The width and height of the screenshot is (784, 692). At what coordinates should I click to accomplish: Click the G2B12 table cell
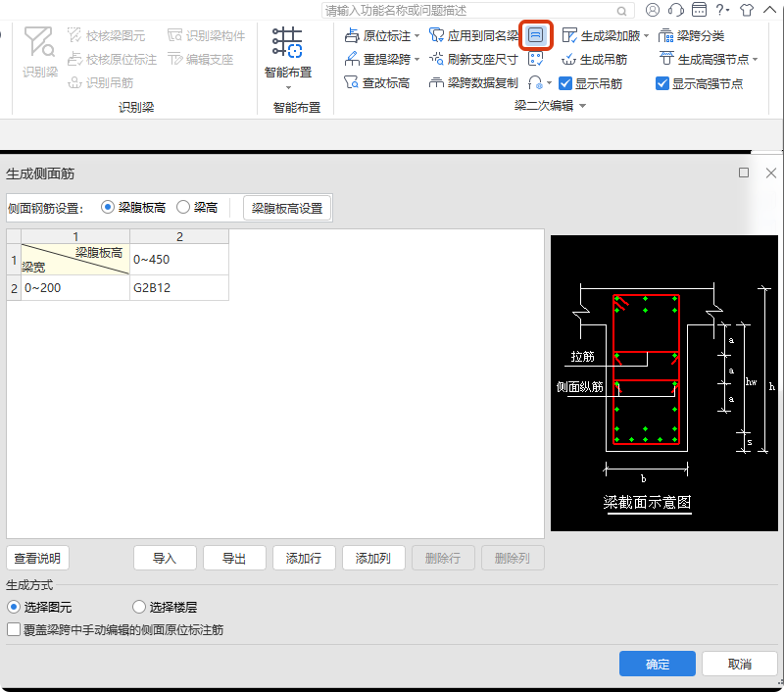179,288
